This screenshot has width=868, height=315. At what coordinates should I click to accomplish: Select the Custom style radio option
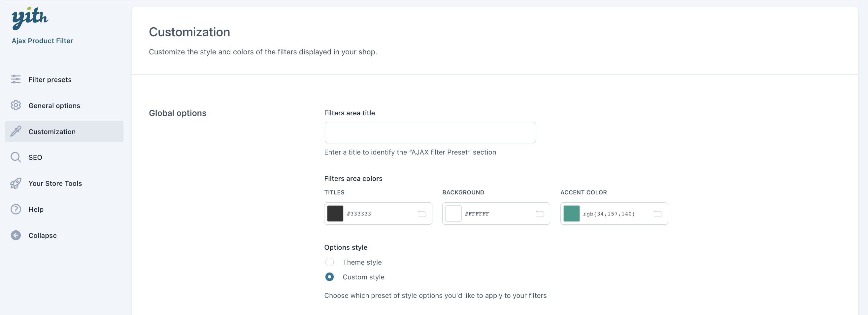click(329, 277)
